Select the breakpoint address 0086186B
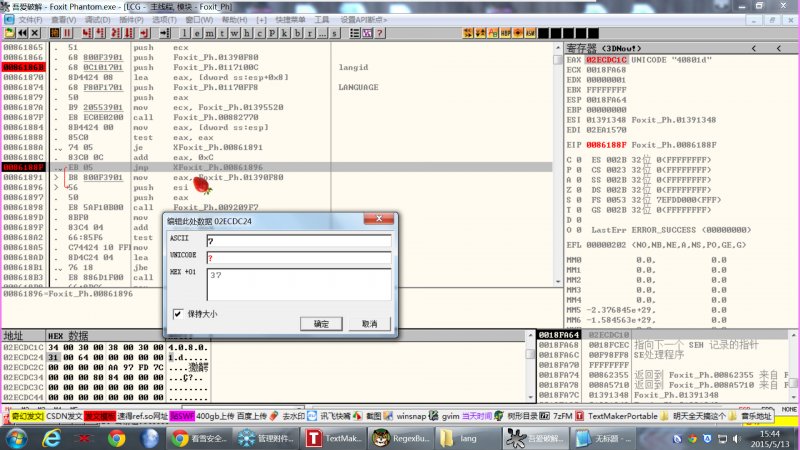Image resolution: width=800 pixels, height=450 pixels. click(x=23, y=67)
